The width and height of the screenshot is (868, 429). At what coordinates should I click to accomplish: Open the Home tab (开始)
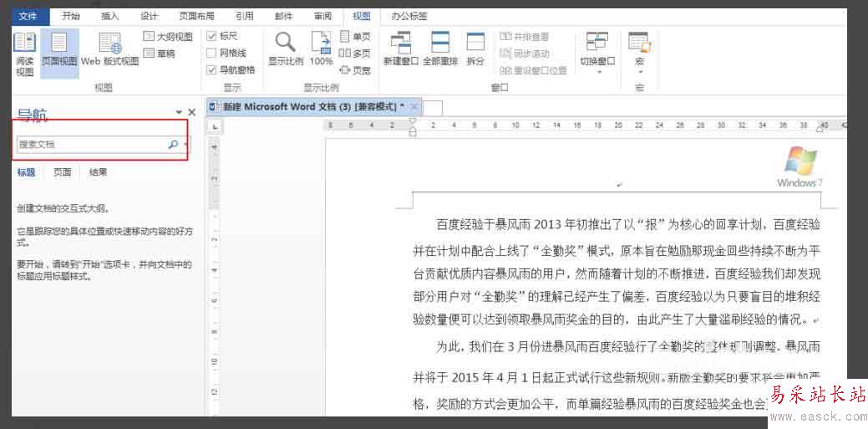coord(70,16)
